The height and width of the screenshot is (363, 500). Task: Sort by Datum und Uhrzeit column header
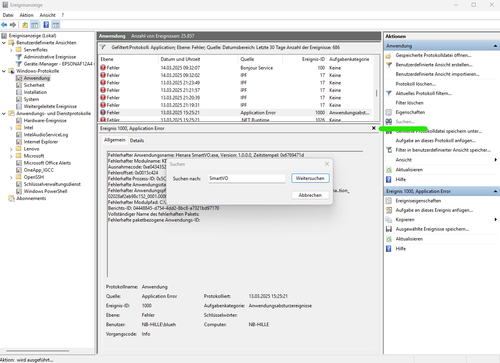(x=180, y=59)
